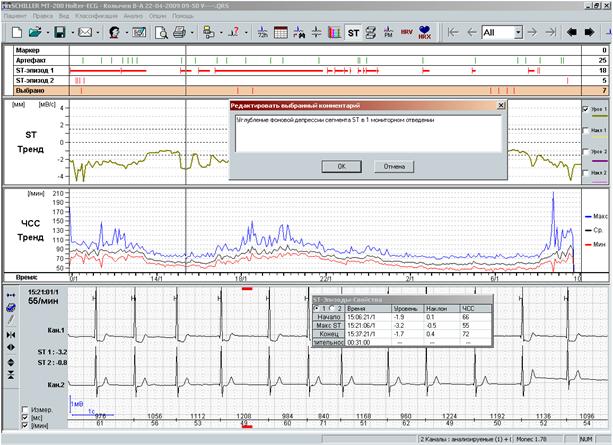This screenshot has width=613, height=445.
Task: Jump to last event arrow
Action: 550,32
